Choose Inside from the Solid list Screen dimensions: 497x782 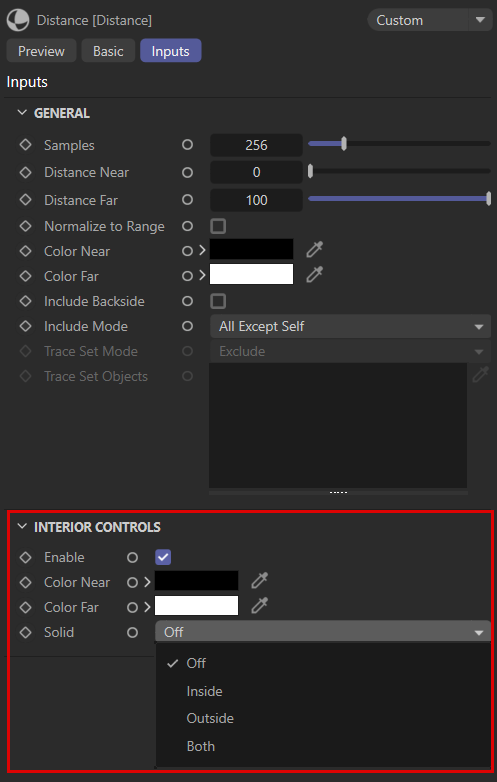204,691
